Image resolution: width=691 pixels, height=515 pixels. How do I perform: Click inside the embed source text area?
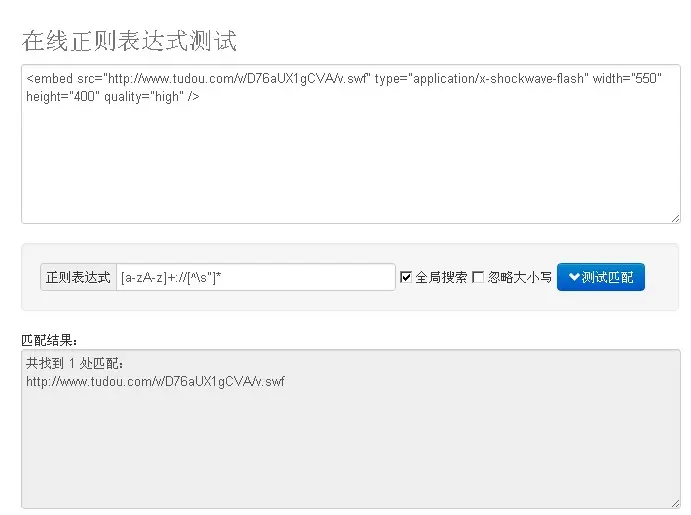coord(351,144)
